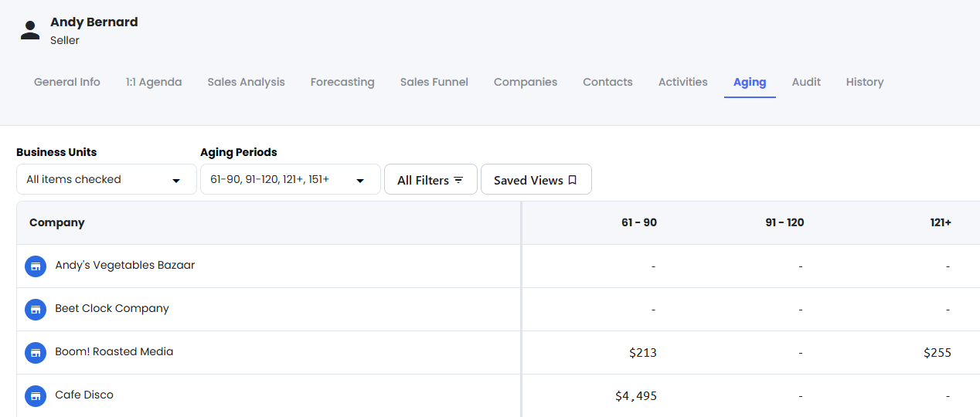The image size is (980, 417).
Task: Click Andy Bernard's profile avatar icon
Action: point(30,31)
